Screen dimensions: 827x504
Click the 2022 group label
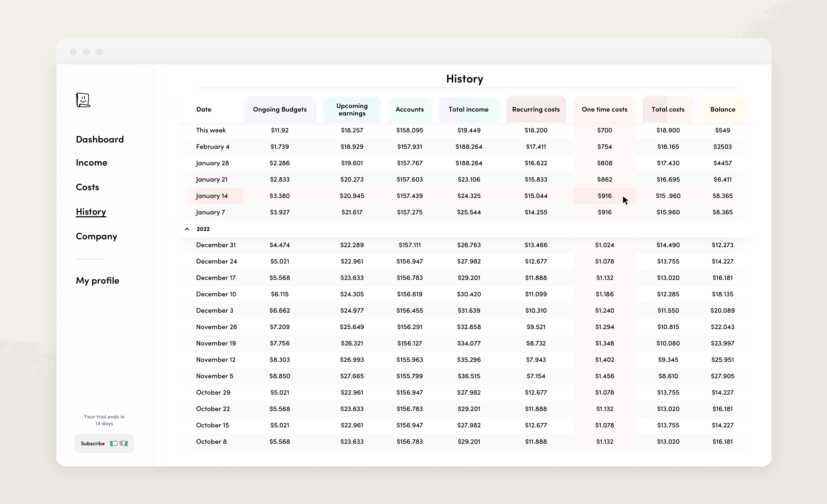tap(203, 229)
